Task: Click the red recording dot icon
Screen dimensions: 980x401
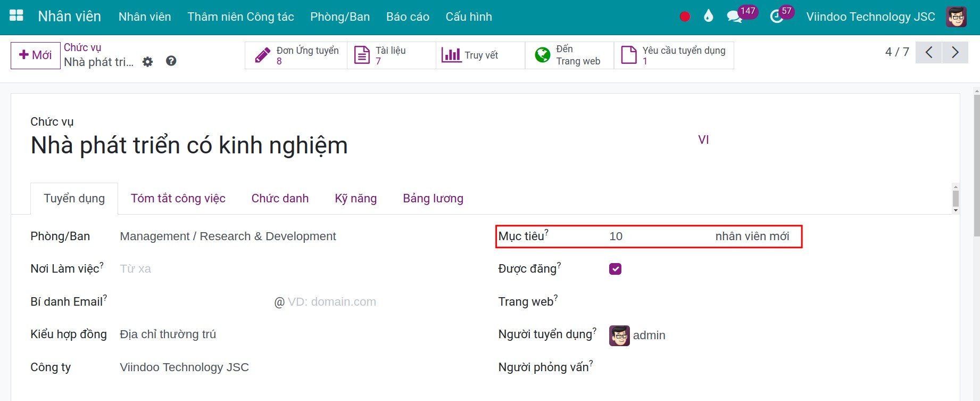Action: pos(685,17)
